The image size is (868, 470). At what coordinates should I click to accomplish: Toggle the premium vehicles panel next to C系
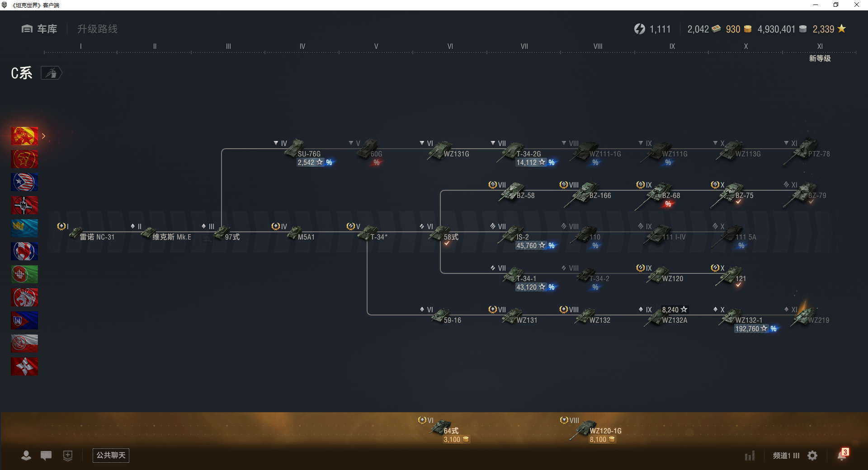tap(51, 73)
